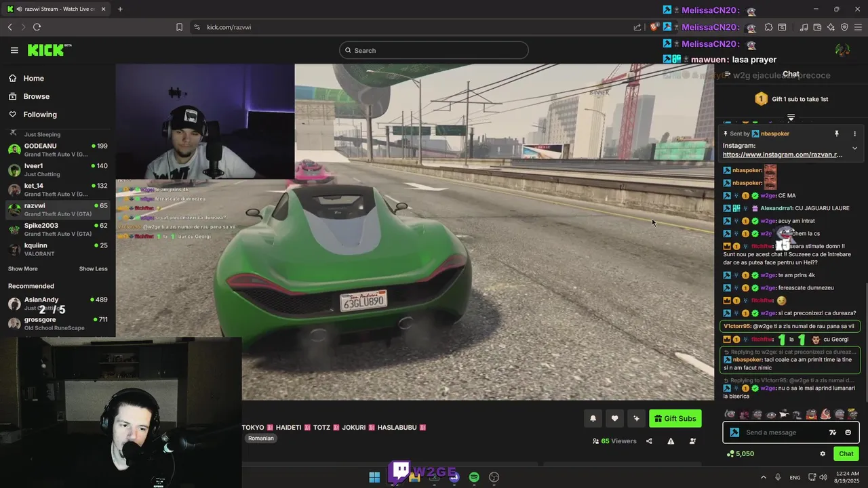868x488 pixels.
Task: Report stream with warning triangle icon
Action: [x=671, y=441]
